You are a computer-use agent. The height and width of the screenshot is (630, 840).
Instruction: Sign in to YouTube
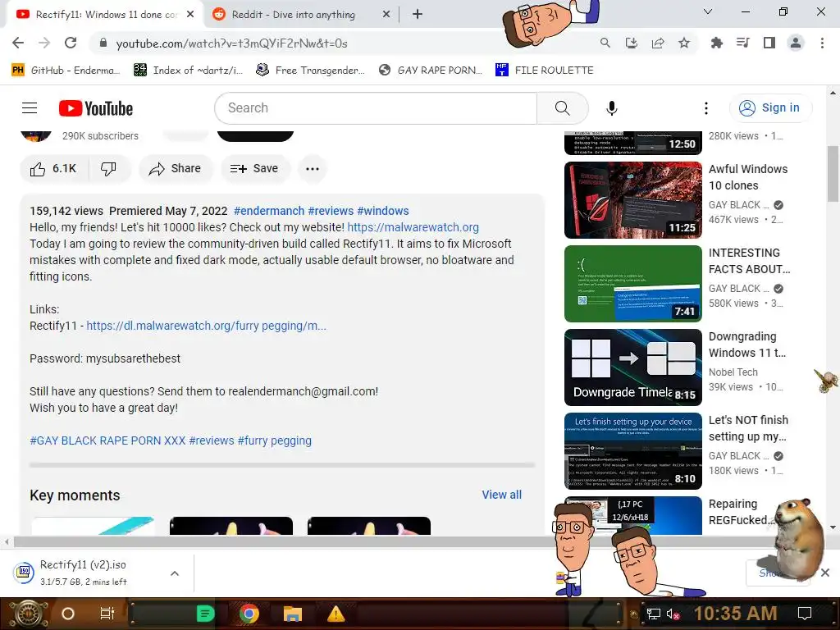tap(769, 108)
